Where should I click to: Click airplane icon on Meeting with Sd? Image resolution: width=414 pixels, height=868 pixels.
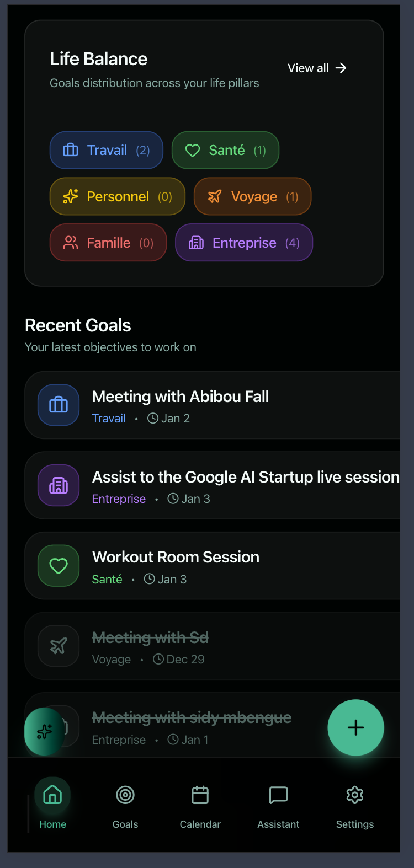[59, 646]
